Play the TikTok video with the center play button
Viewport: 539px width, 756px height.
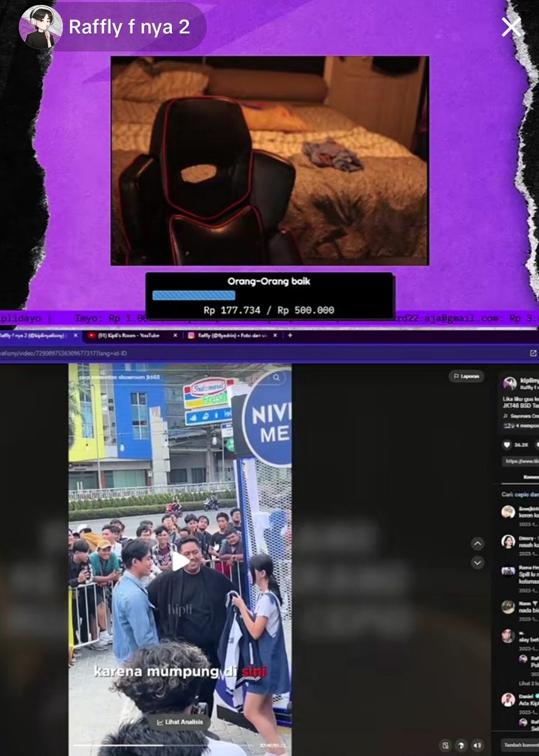[180, 561]
